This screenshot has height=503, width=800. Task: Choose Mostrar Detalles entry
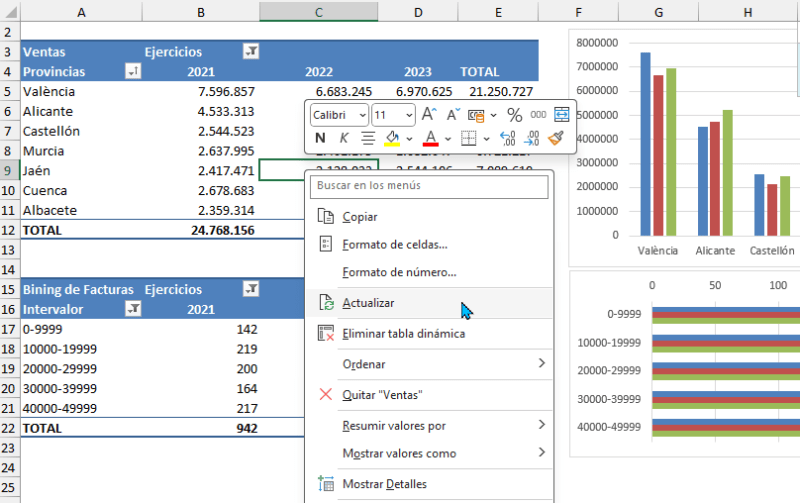tap(429, 484)
